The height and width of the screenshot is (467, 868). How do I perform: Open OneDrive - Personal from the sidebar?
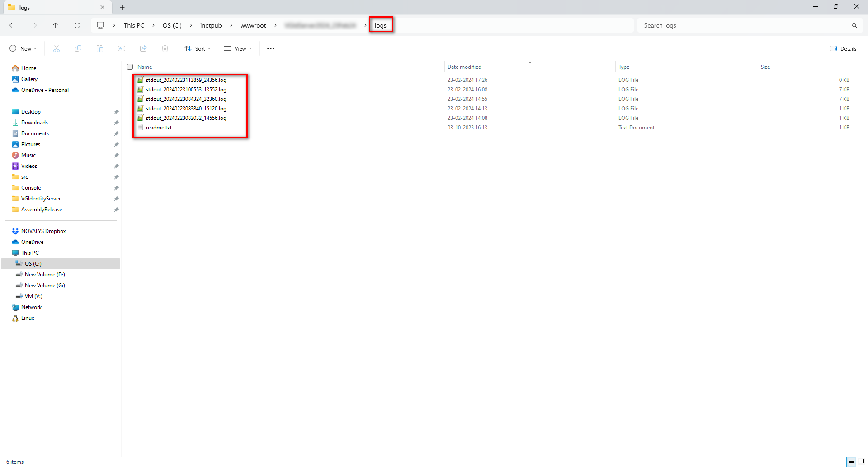45,90
